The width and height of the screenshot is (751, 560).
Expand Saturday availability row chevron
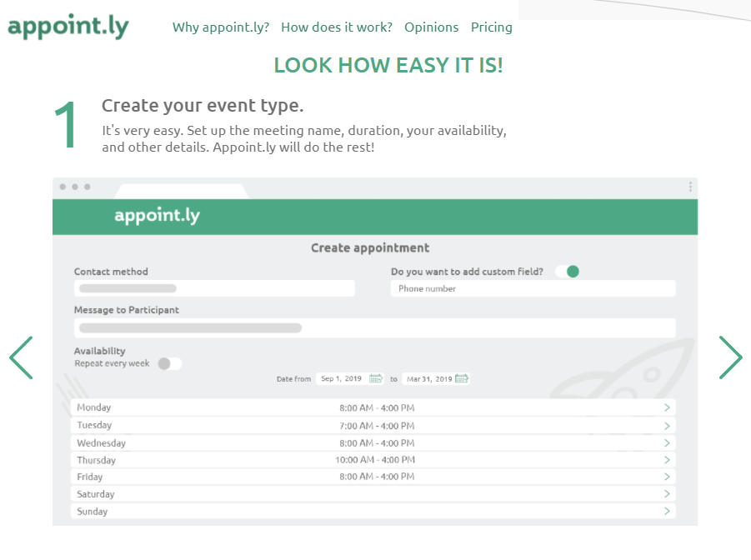pos(667,494)
